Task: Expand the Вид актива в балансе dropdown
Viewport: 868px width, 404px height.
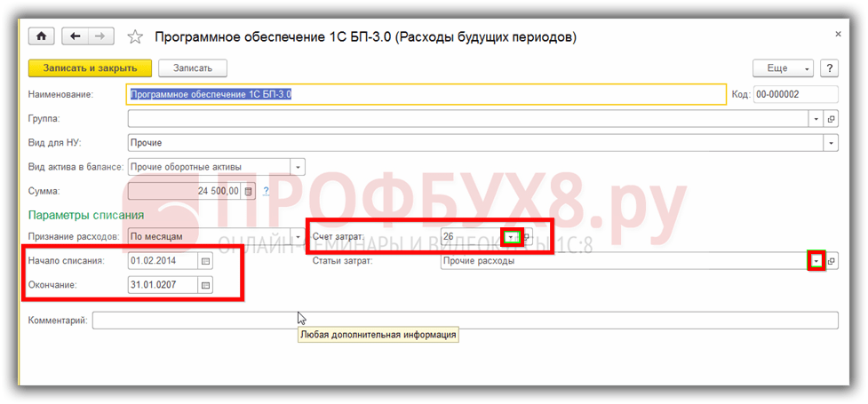Action: pos(297,166)
